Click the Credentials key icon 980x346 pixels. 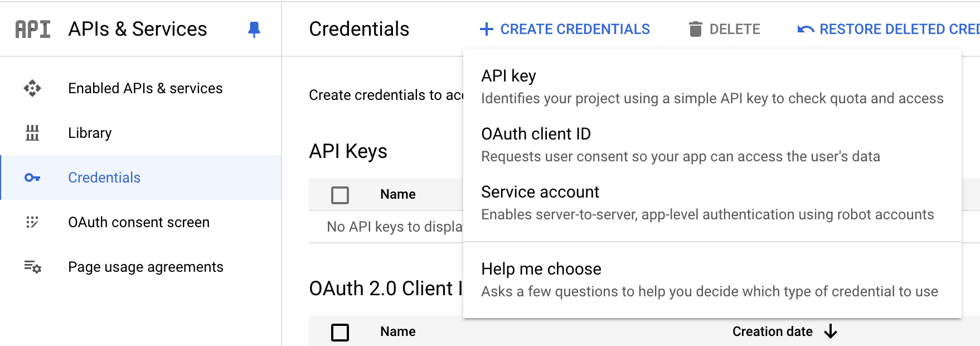[32, 177]
